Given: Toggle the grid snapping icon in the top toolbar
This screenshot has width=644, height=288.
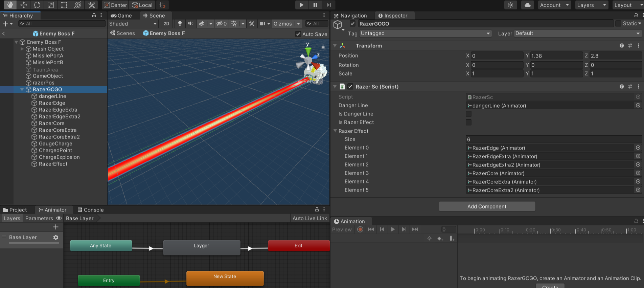Looking at the screenshot, I should click(162, 5).
